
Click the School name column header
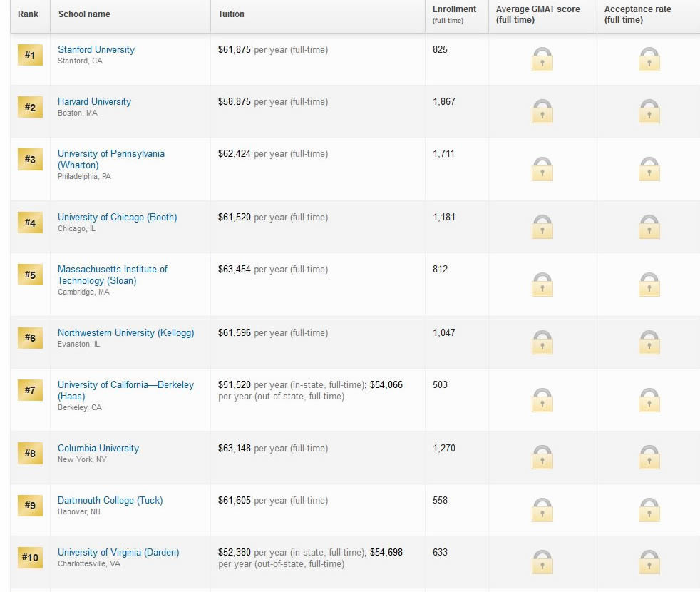point(84,14)
